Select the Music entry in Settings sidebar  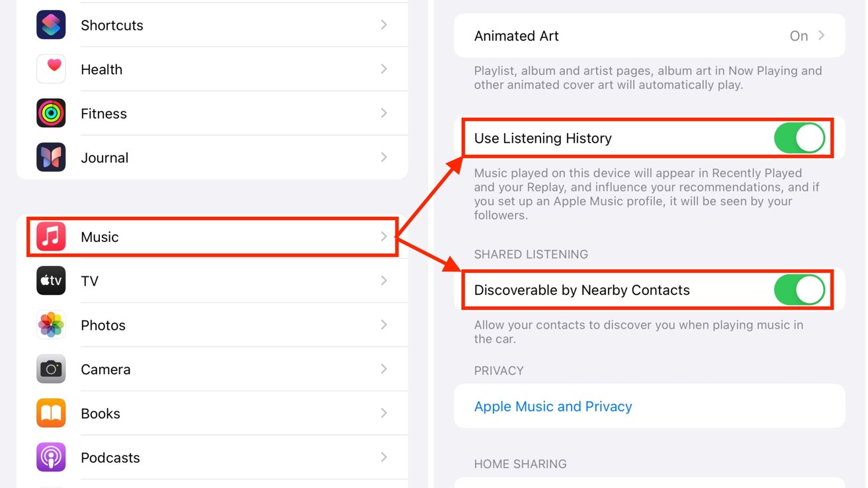coord(198,236)
